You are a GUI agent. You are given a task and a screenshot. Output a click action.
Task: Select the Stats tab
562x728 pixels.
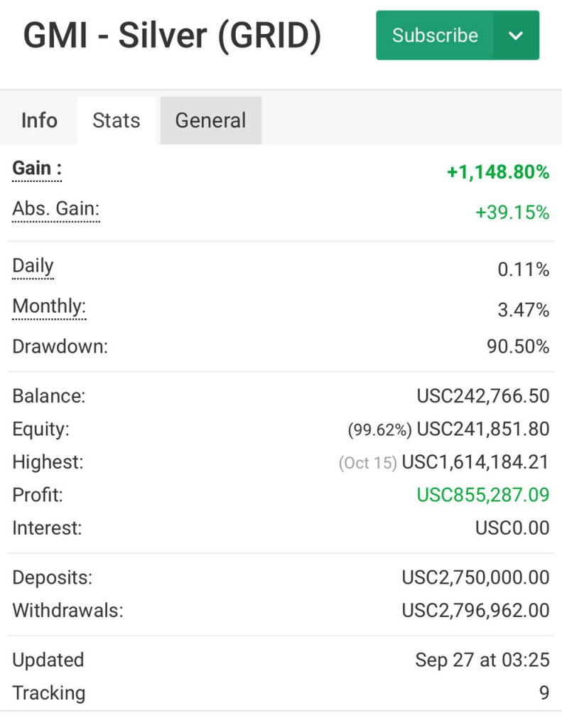tap(117, 121)
